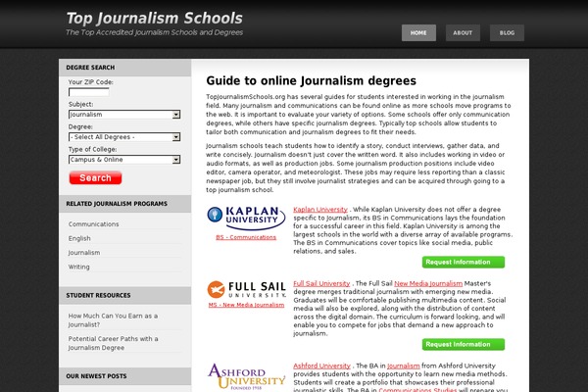This screenshot has height=392, width=588.
Task: Open the Communications related program link
Action: tap(93, 224)
